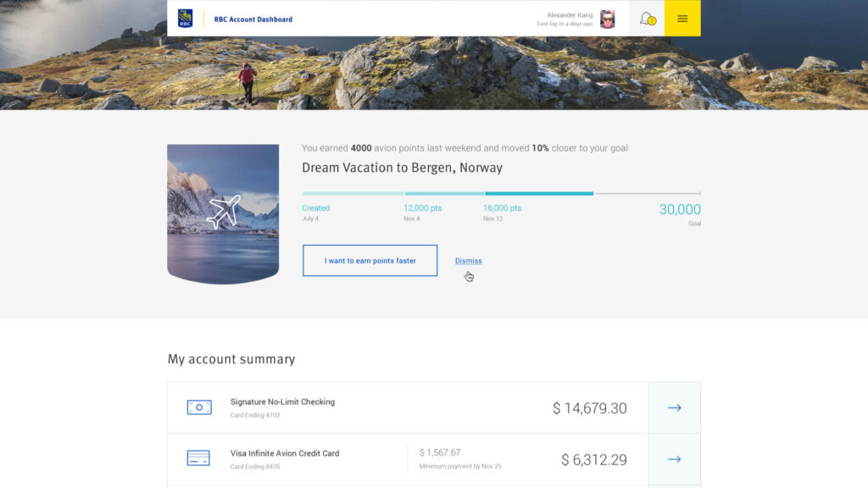
Task: Click the Dream Vacation to Bergen heading
Action: [402, 168]
